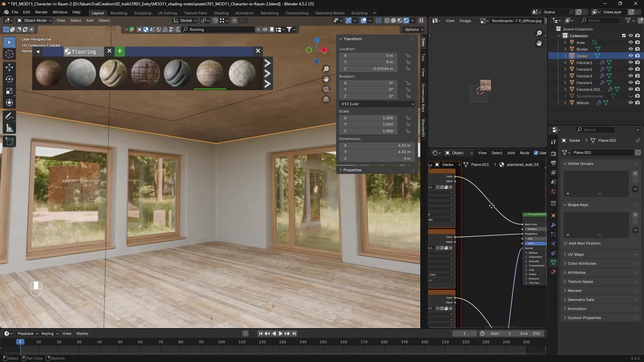This screenshot has height=362, width=644.
Task: Jump to the last frame in the timeline
Action: pyautogui.click(x=294, y=333)
